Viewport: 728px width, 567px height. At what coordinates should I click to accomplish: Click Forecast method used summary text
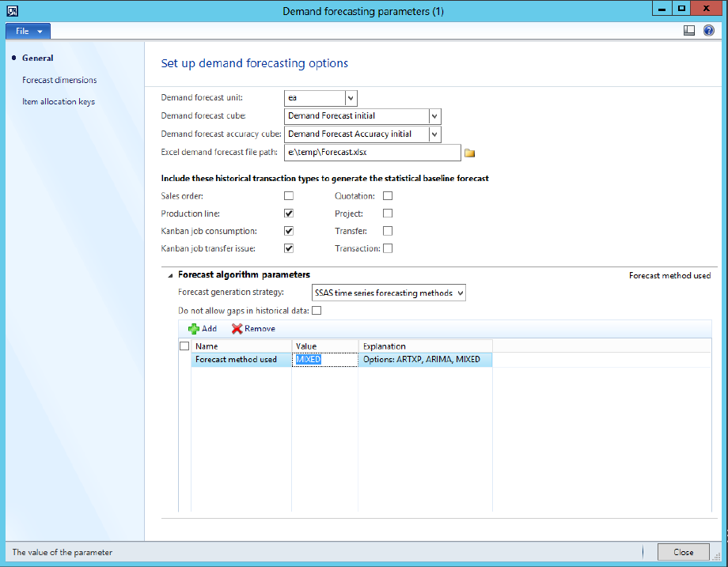tap(669, 276)
